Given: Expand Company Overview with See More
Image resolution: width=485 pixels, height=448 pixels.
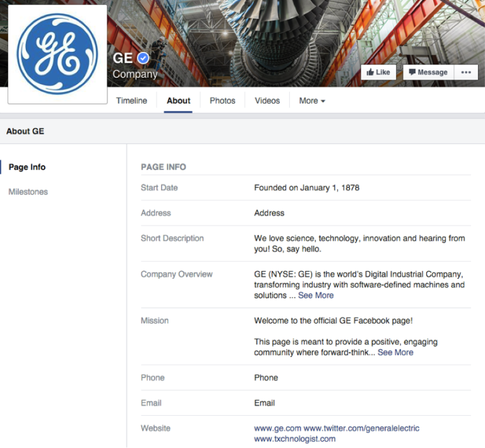Looking at the screenshot, I should coord(316,296).
